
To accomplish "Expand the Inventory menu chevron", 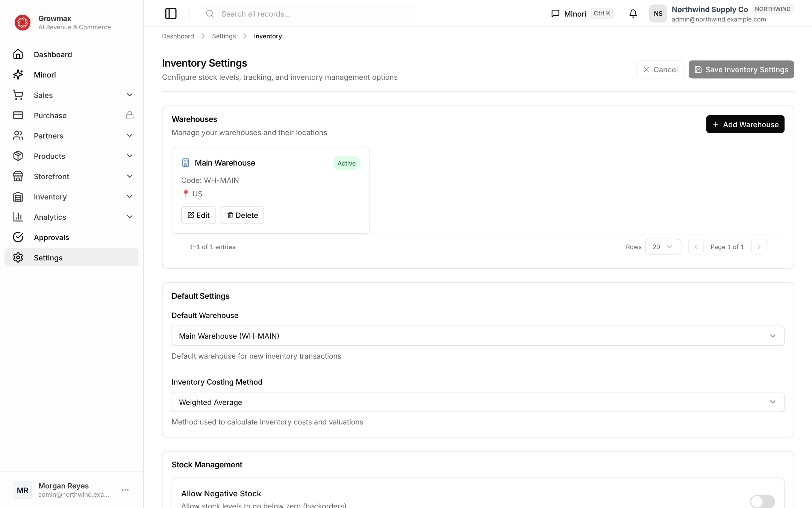I will click(x=130, y=197).
